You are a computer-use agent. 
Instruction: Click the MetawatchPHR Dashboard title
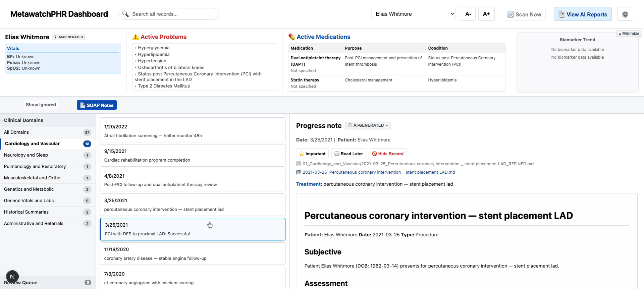click(59, 14)
